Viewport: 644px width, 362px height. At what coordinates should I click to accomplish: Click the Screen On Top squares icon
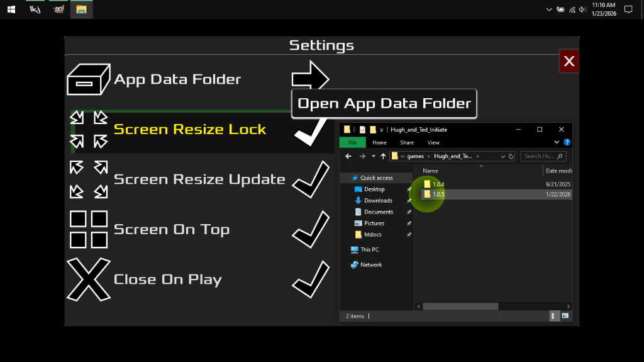click(x=89, y=230)
